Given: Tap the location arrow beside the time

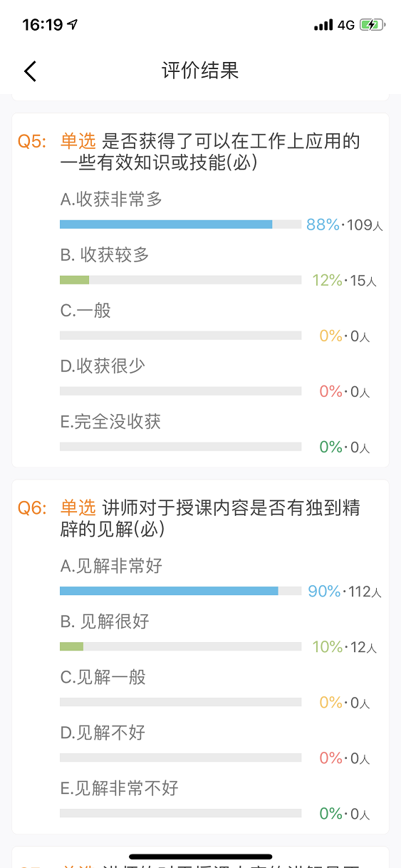Looking at the screenshot, I should click(73, 24).
